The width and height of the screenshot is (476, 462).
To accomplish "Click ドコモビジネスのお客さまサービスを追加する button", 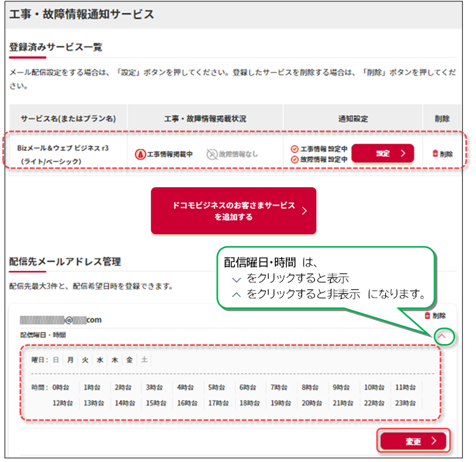I will coord(234,211).
